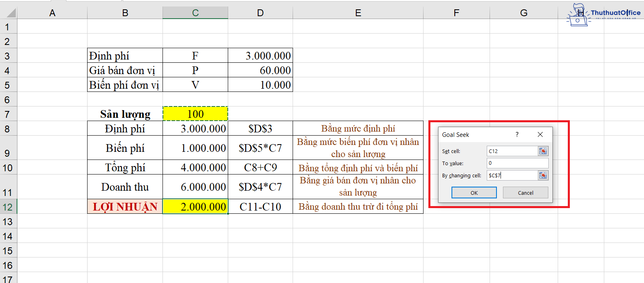Click cell 3.000.000 in row 8
This screenshot has width=644, height=283.
(x=195, y=129)
